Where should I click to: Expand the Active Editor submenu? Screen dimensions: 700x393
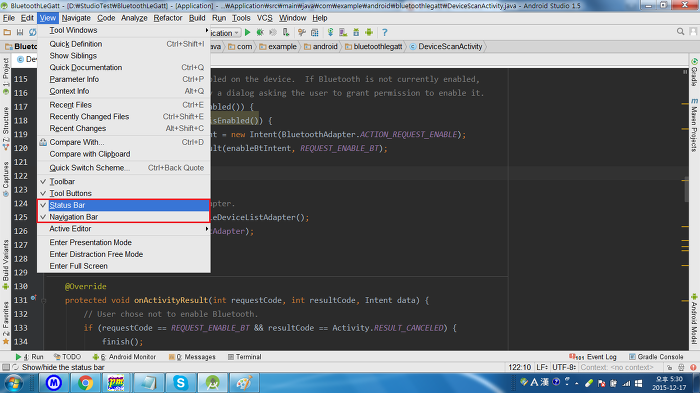[124, 228]
